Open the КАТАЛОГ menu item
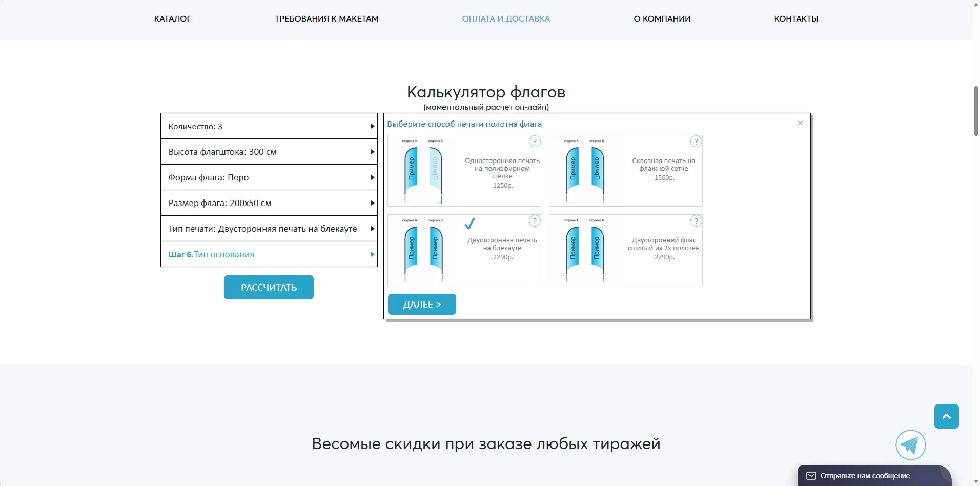 [173, 19]
